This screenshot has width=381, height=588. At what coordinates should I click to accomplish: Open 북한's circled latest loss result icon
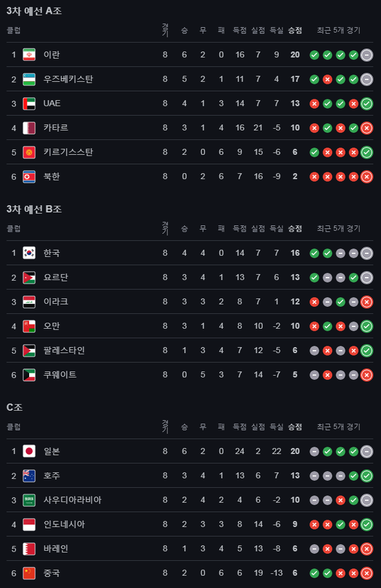point(367,177)
